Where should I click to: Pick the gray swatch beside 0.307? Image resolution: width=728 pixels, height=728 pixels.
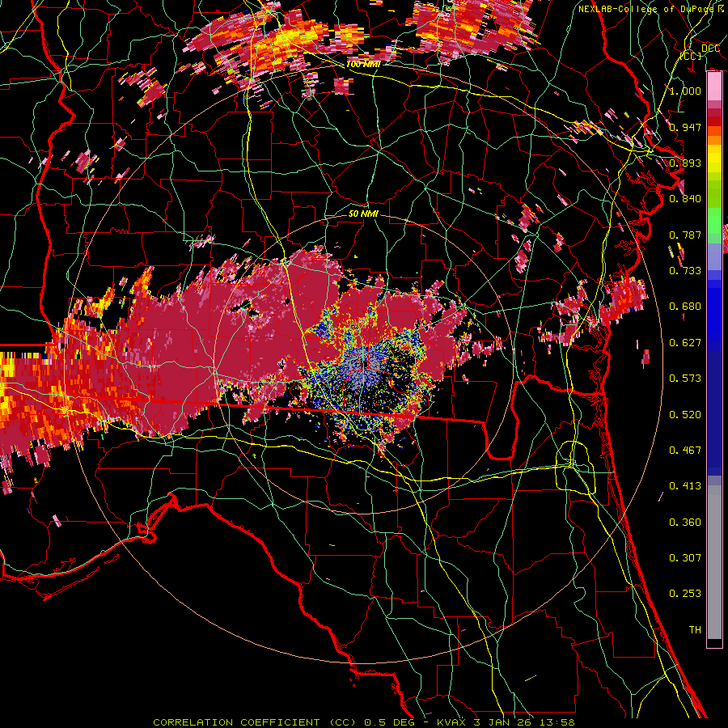pos(714,562)
